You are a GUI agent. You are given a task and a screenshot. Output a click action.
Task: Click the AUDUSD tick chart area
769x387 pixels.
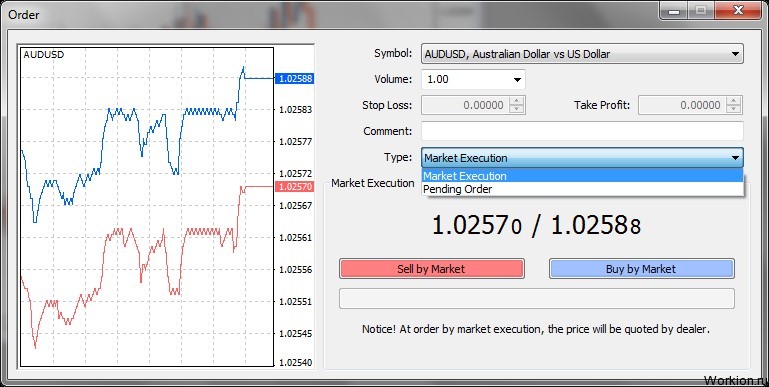pyautogui.click(x=146, y=206)
